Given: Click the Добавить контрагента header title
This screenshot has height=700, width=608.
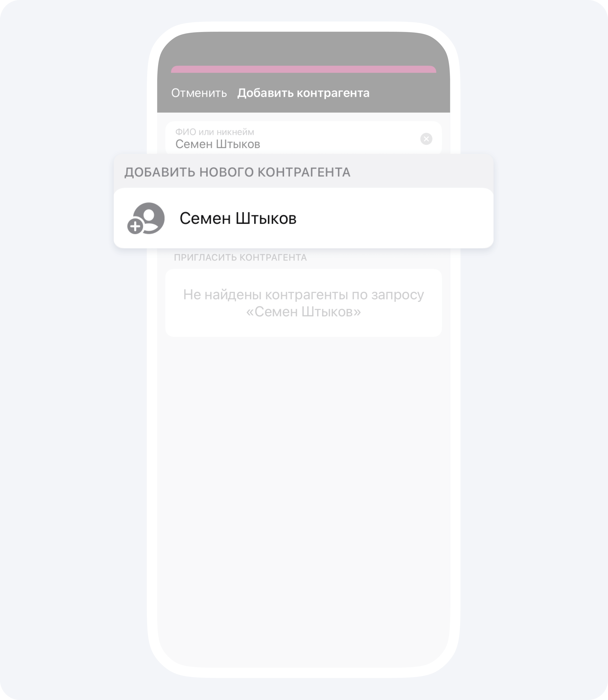Looking at the screenshot, I should pos(303,93).
